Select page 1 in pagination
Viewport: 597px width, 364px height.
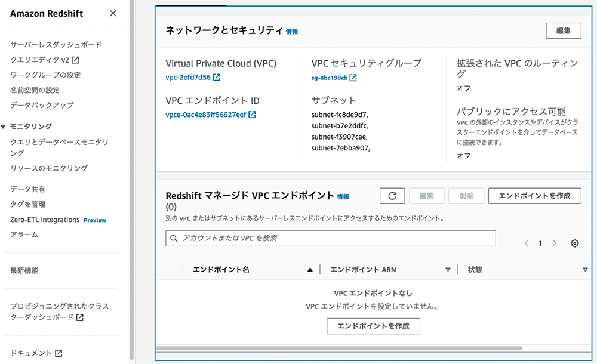[540, 243]
